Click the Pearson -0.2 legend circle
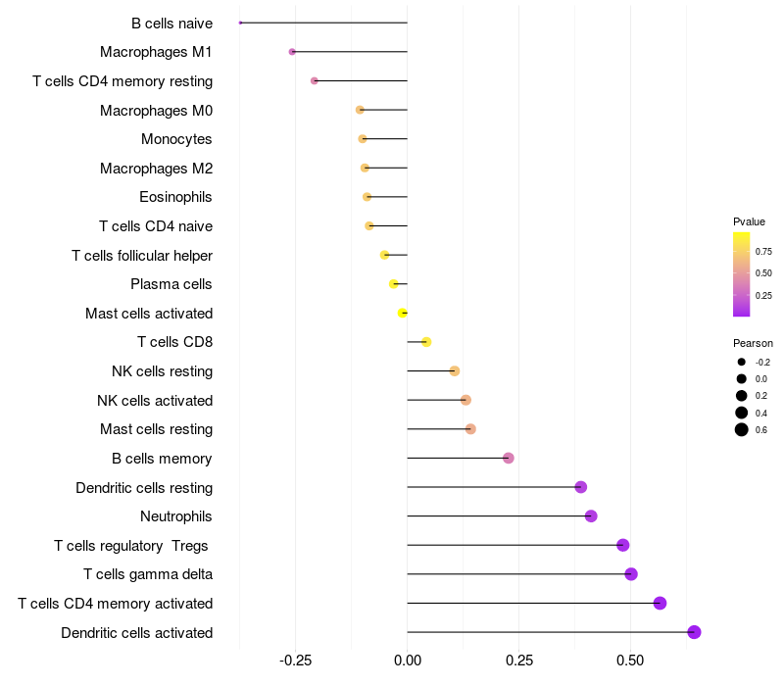The image size is (784, 686). (742, 362)
